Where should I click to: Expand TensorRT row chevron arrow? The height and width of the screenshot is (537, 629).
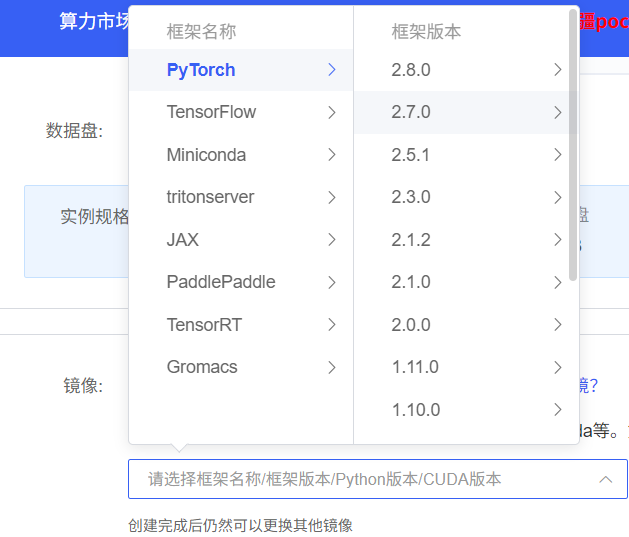click(x=332, y=325)
